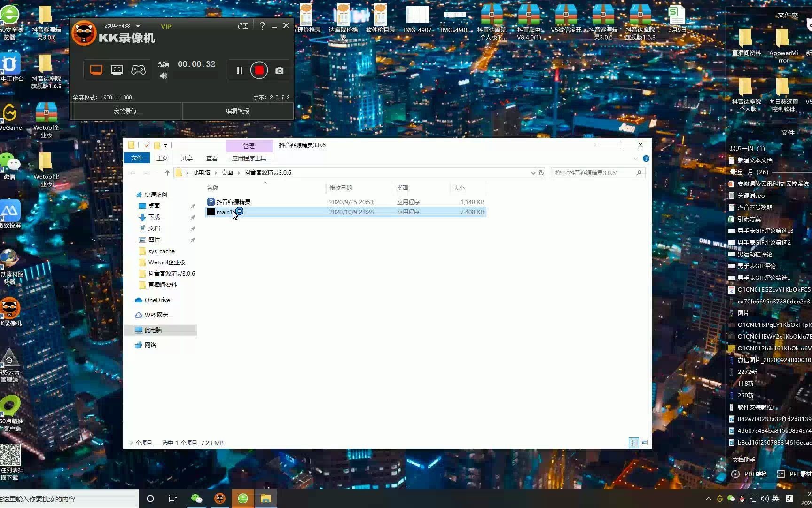
Task: Switch to the 查看 ribbon tab
Action: tap(212, 159)
